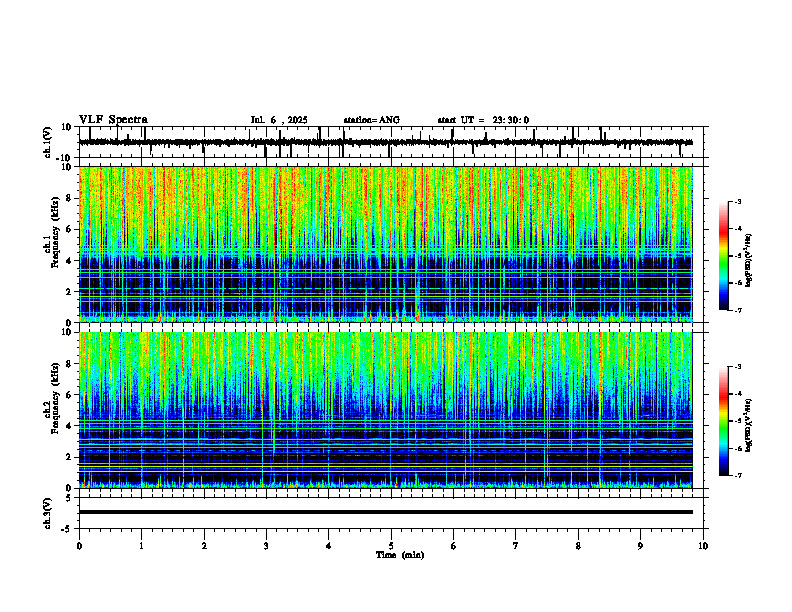Click the "start UT = 23:30:0" header text
Screen dimensions: 792x612
[483, 120]
